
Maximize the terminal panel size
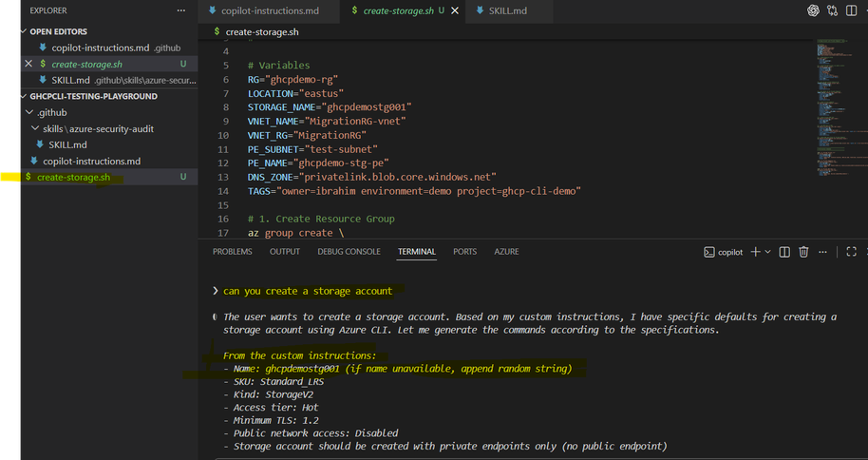click(851, 252)
